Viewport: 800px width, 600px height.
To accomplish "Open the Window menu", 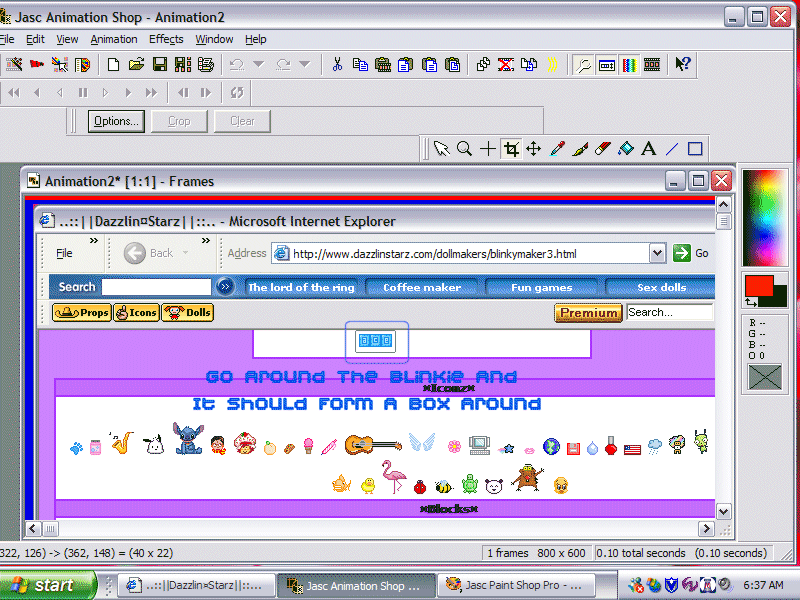I will tap(214, 39).
